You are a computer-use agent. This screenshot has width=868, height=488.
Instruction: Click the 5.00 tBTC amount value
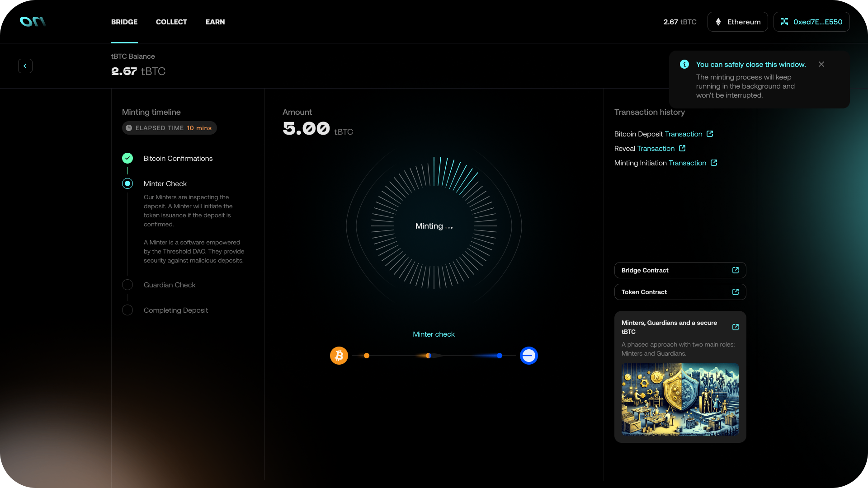coord(318,129)
